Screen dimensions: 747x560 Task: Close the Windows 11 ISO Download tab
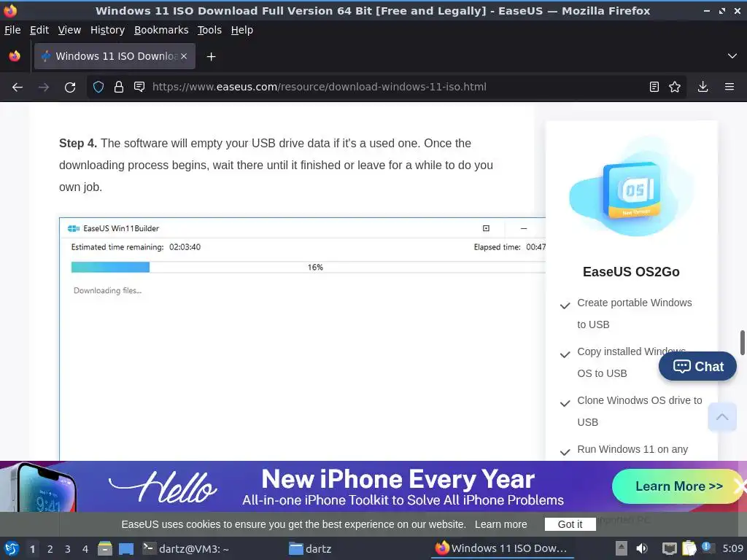pos(184,56)
